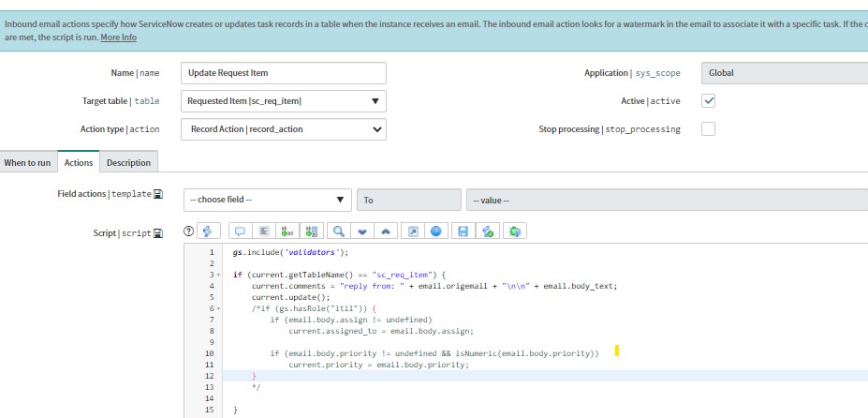Viewport: 868px width, 418px height.
Task: Click the save floppy icon in script toolbar
Action: tap(463, 231)
